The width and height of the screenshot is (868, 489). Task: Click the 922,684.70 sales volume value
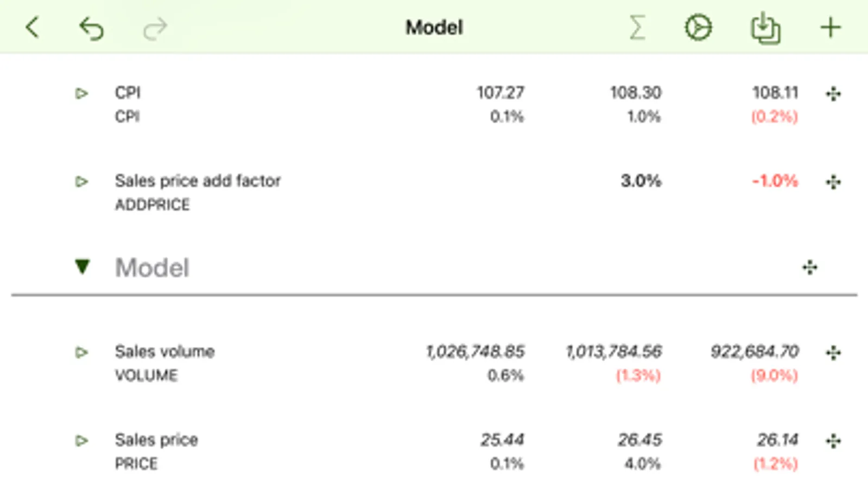755,352
